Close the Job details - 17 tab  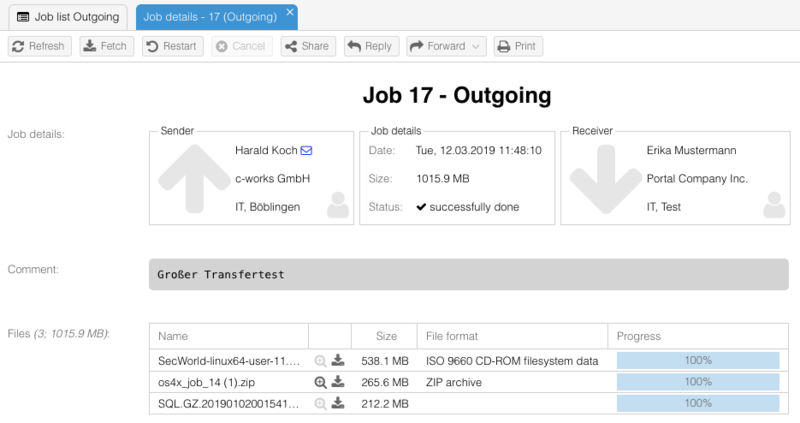point(290,12)
